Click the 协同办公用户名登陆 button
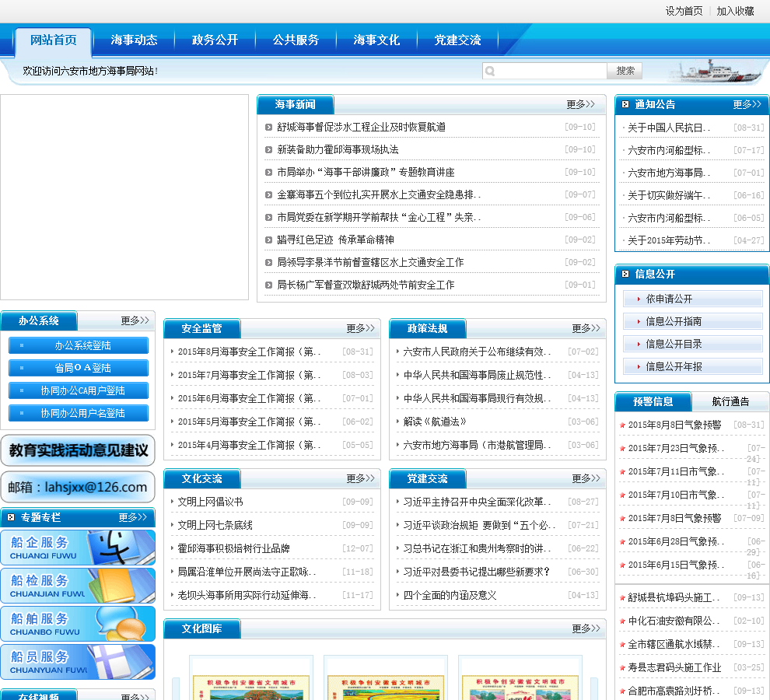This screenshot has height=700, width=770. 79,413
